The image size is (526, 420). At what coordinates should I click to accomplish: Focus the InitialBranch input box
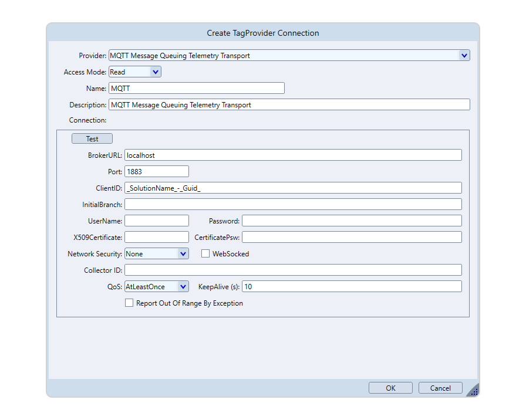tap(293, 205)
